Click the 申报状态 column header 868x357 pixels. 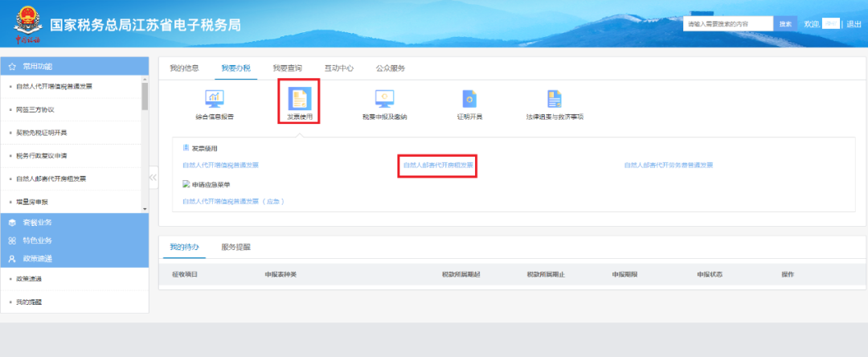[x=710, y=274]
